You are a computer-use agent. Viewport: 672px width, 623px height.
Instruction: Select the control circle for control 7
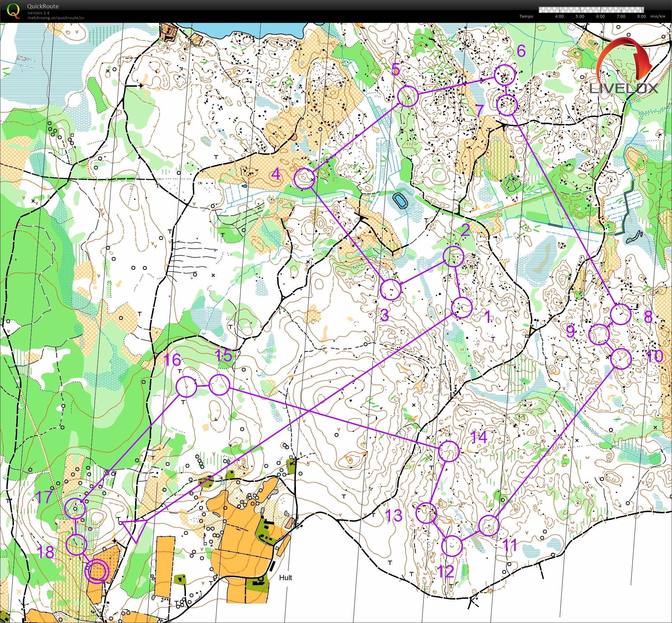pos(507,105)
